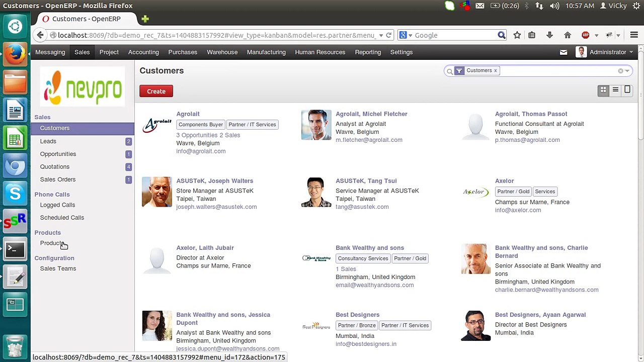Open the battery indicator in the top panel
Image resolution: width=644 pixels, height=362 pixels.
coord(505,6)
